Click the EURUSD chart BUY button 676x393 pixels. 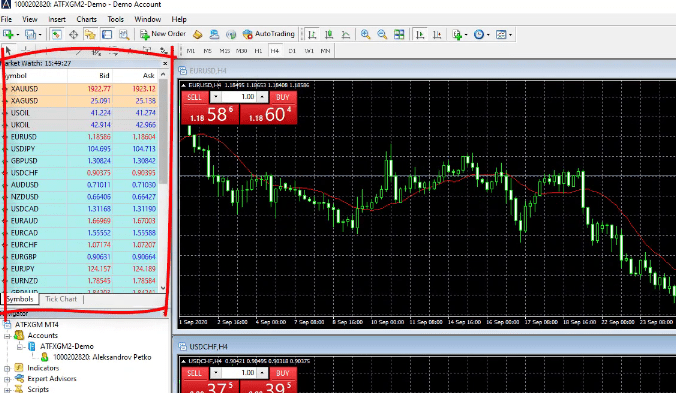[283, 97]
